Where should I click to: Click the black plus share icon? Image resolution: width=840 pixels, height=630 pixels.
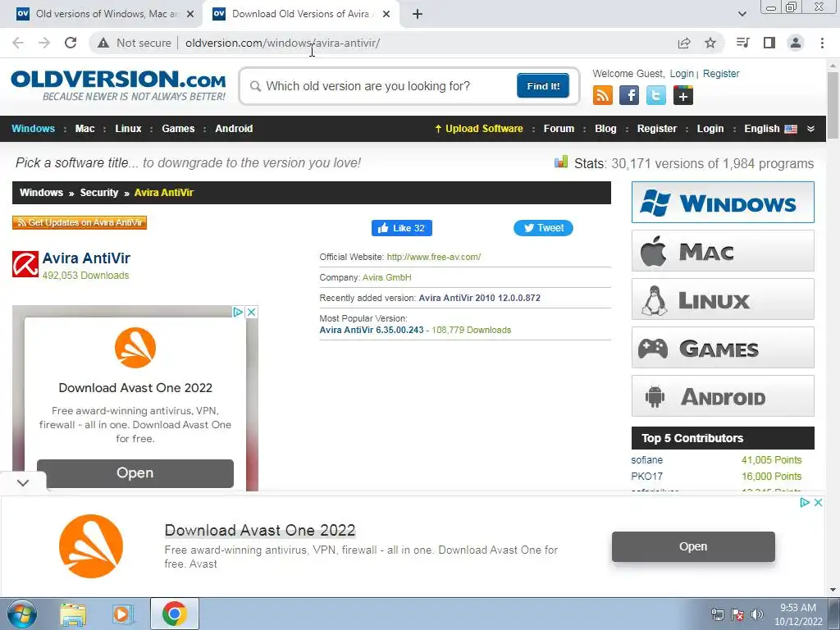tap(683, 96)
